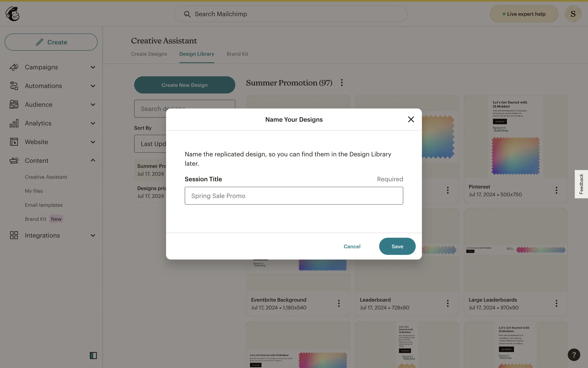Switch to the Brand Kit tab
The height and width of the screenshot is (368, 588).
pyautogui.click(x=237, y=54)
